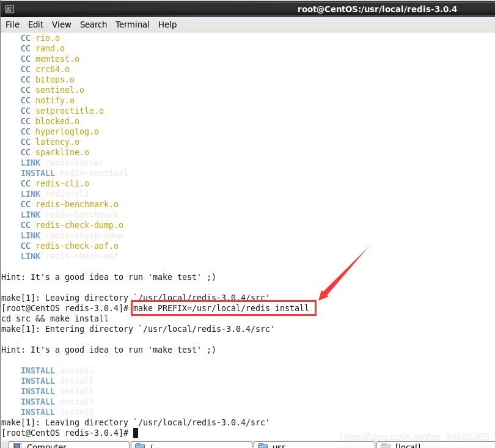Click the 'rio.o' output line
Screen dimensions: 495x448
point(40,39)
